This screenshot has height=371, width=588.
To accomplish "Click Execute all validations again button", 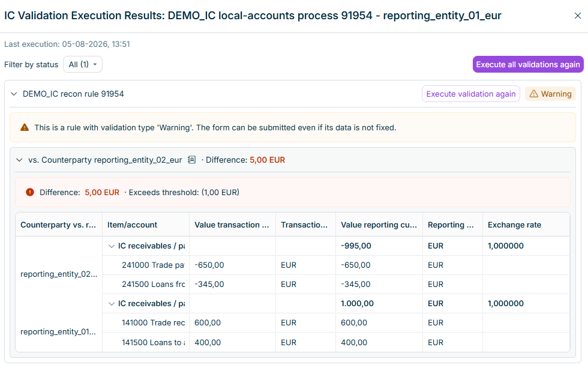I will (528, 64).
